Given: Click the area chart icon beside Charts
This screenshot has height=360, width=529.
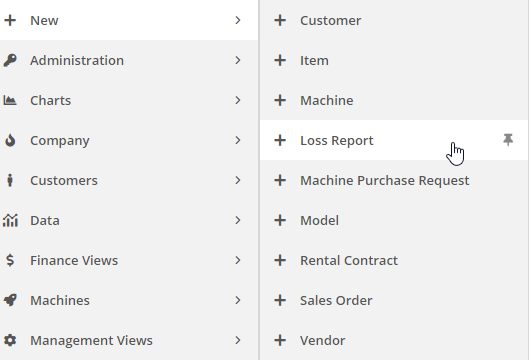Looking at the screenshot, I should pos(10,100).
